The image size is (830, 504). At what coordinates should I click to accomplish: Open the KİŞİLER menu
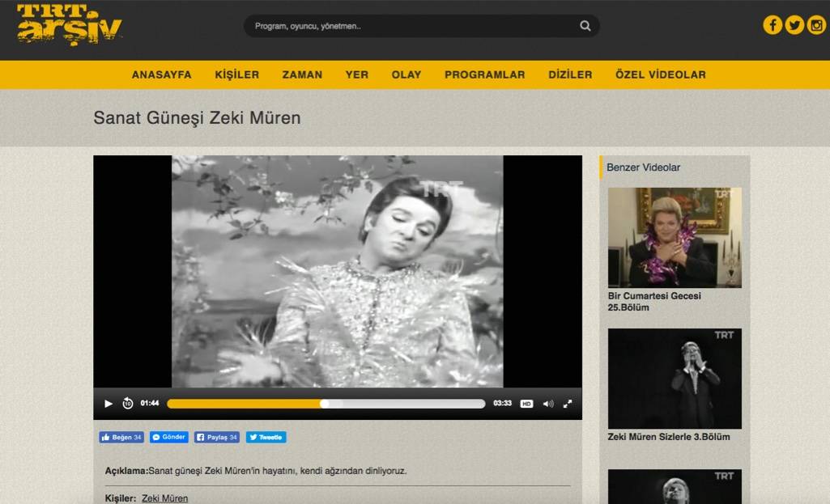tap(236, 74)
